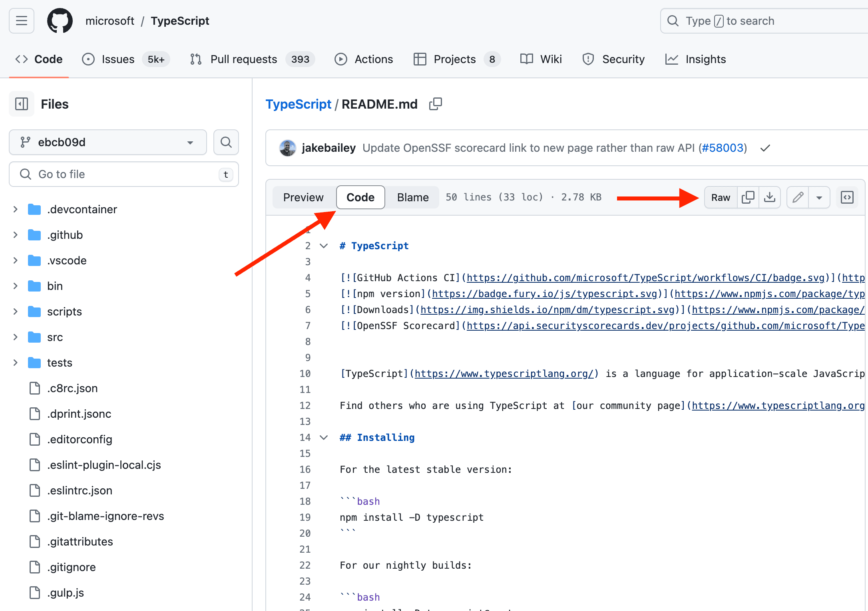Switch to Preview file view
The height and width of the screenshot is (611, 868).
pos(303,197)
